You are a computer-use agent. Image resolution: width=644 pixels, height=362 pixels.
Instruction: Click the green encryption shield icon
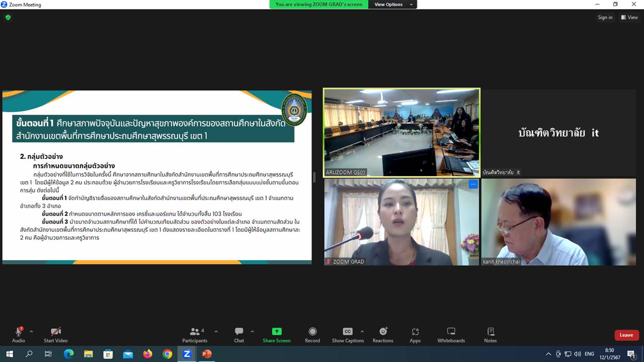(x=8, y=18)
